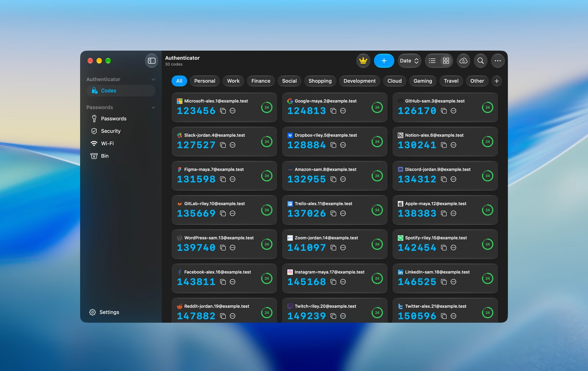The image size is (588, 371).
Task: Open premium crown icon
Action: point(363,61)
